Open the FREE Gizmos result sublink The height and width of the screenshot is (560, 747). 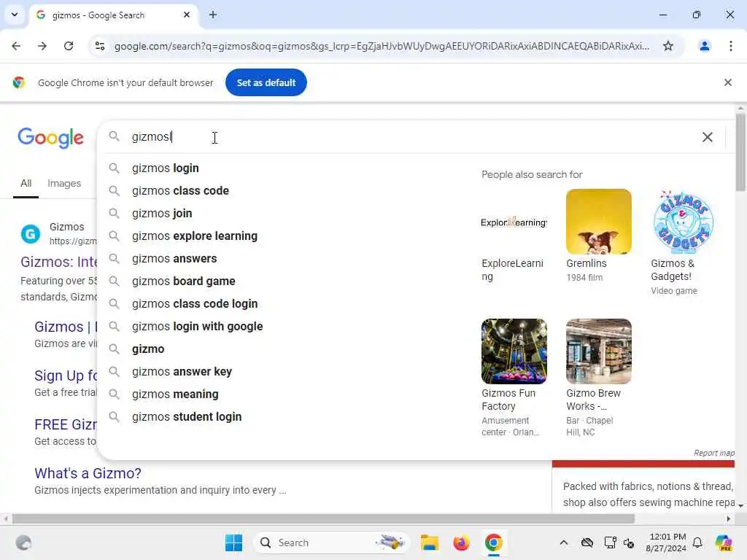(66, 424)
